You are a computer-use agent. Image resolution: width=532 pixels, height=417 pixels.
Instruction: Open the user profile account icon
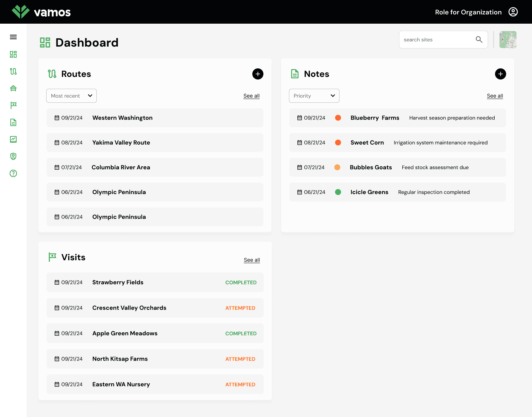[x=513, y=12]
